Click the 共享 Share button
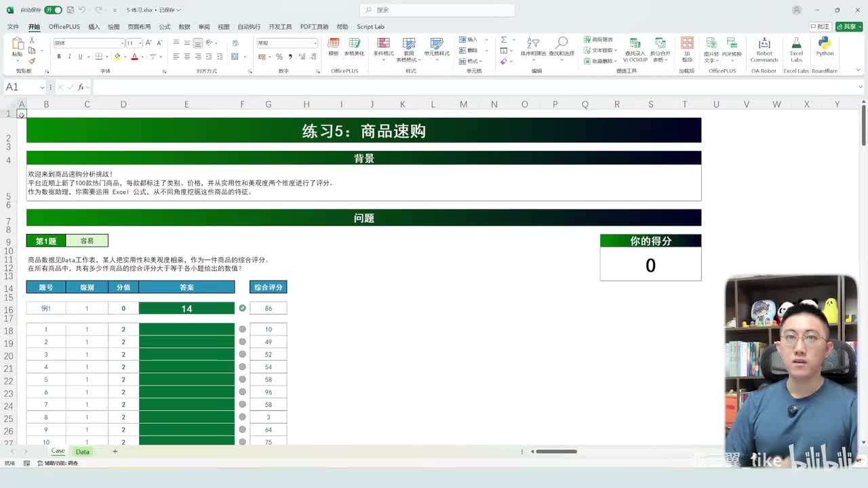 [x=849, y=26]
